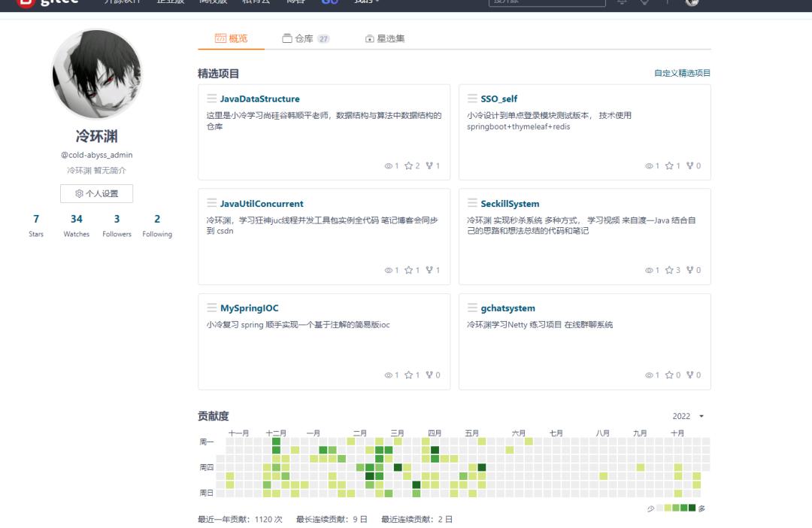Viewport: 812px width, 528px height.
Task: Click the 个人设置 personal settings button
Action: coord(97,193)
